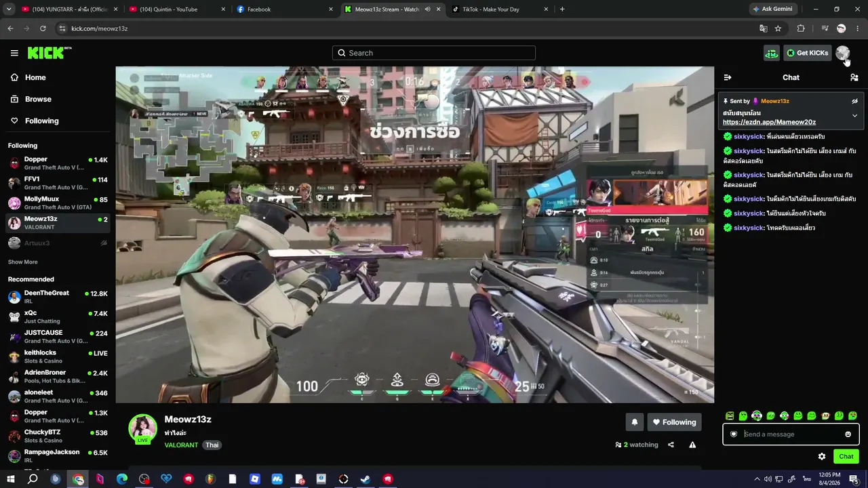Image resolution: width=868 pixels, height=488 pixels.
Task: Focus the Send a message field
Action: pyautogui.click(x=791, y=434)
